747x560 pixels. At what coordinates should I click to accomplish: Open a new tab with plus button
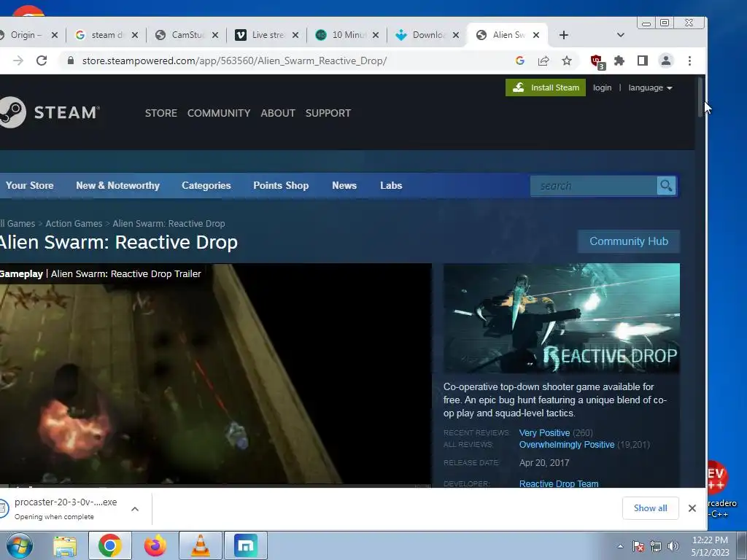click(x=564, y=35)
